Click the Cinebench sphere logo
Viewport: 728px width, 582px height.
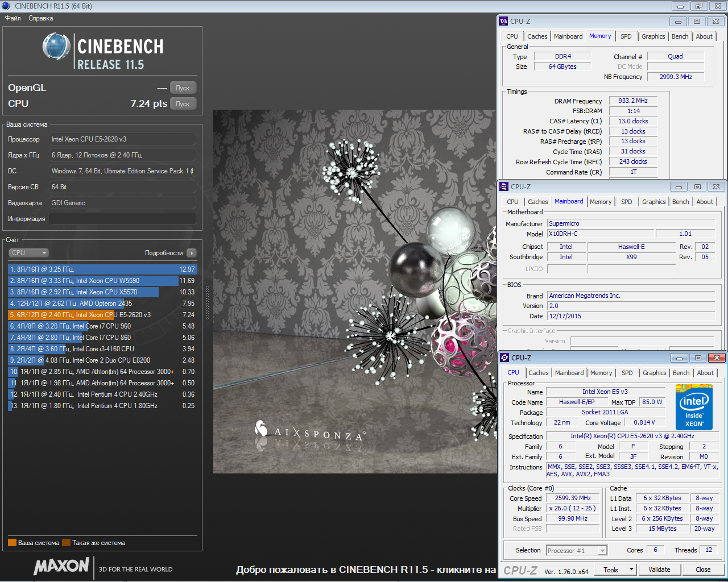coord(56,47)
